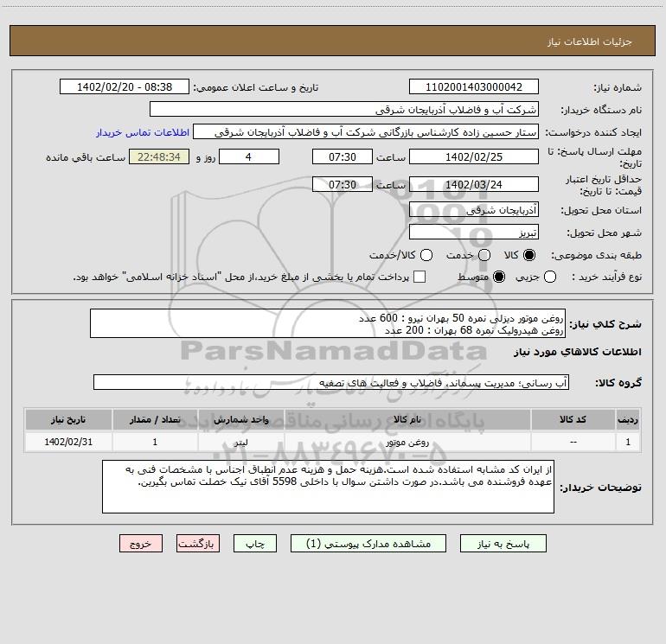666x644 pixels.
Task: Click the پاسخ به نیاز button
Action: (x=503, y=544)
